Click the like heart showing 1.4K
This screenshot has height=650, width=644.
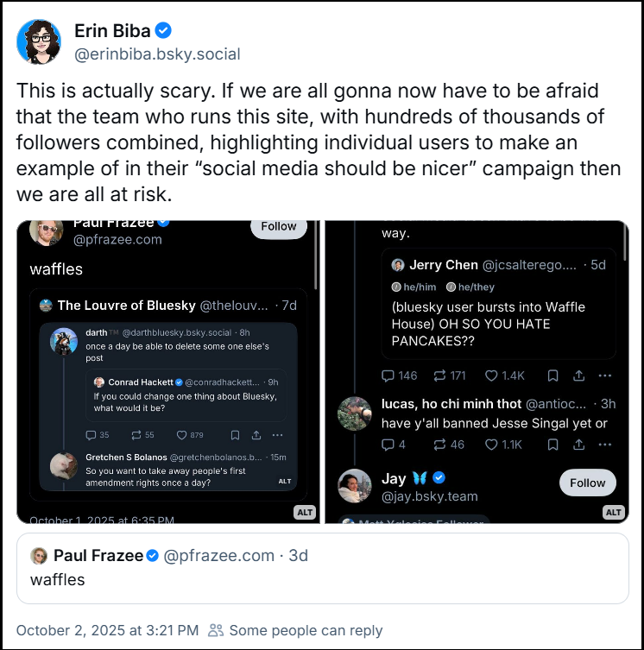tap(491, 375)
